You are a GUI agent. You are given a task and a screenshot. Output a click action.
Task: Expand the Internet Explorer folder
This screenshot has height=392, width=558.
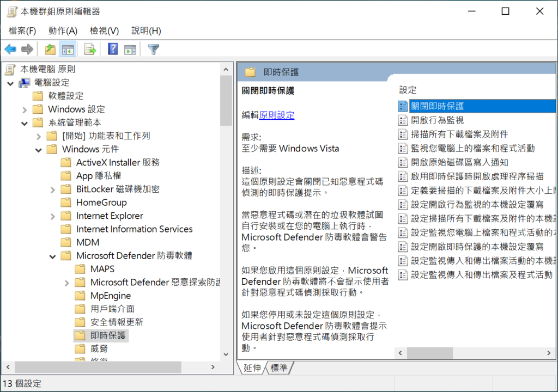[53, 216]
